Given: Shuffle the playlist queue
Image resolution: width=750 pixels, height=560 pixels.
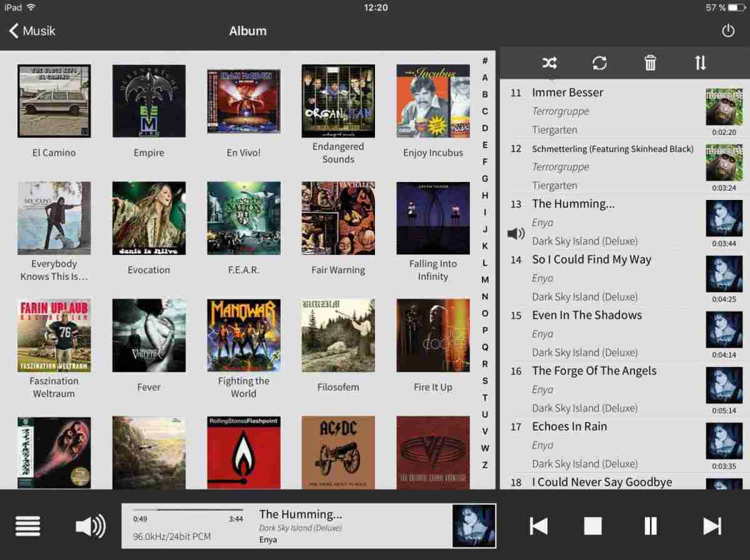Looking at the screenshot, I should point(549,62).
